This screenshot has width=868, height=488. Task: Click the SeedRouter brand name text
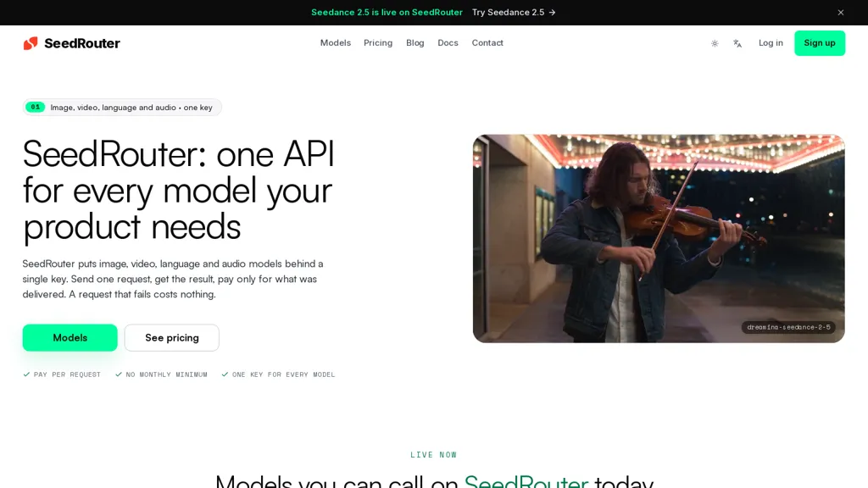(x=82, y=43)
